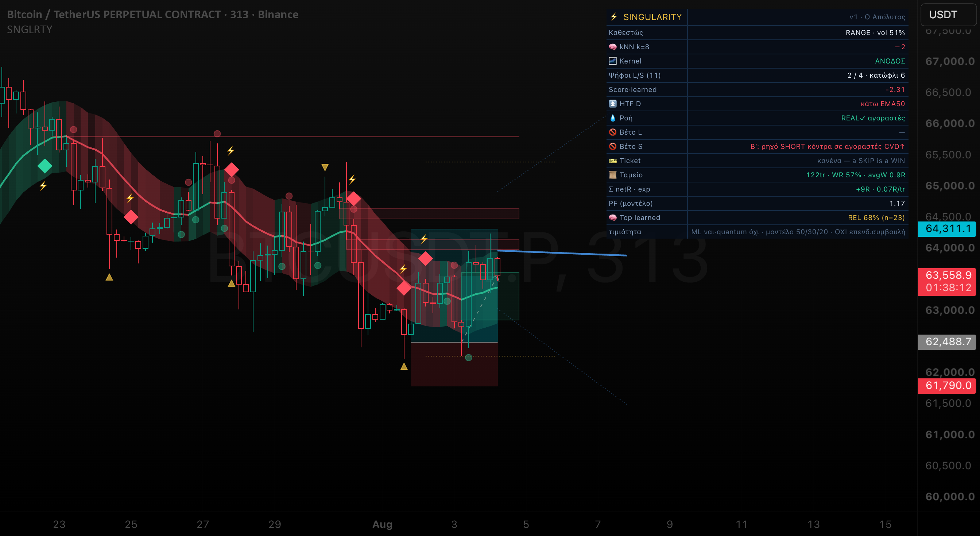Click the 'PF (μοντέλο)' row label
Image resolution: width=980 pixels, height=536 pixels.
pos(631,204)
